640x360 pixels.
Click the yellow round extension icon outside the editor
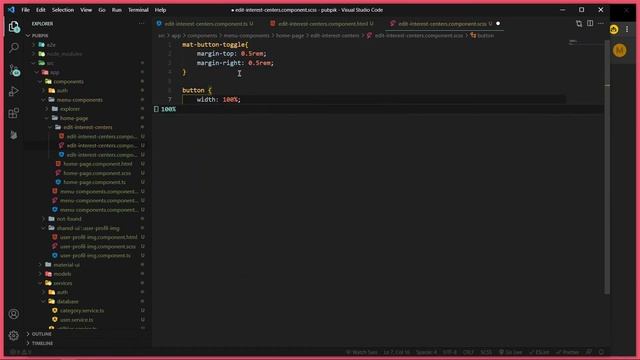coord(614,29)
